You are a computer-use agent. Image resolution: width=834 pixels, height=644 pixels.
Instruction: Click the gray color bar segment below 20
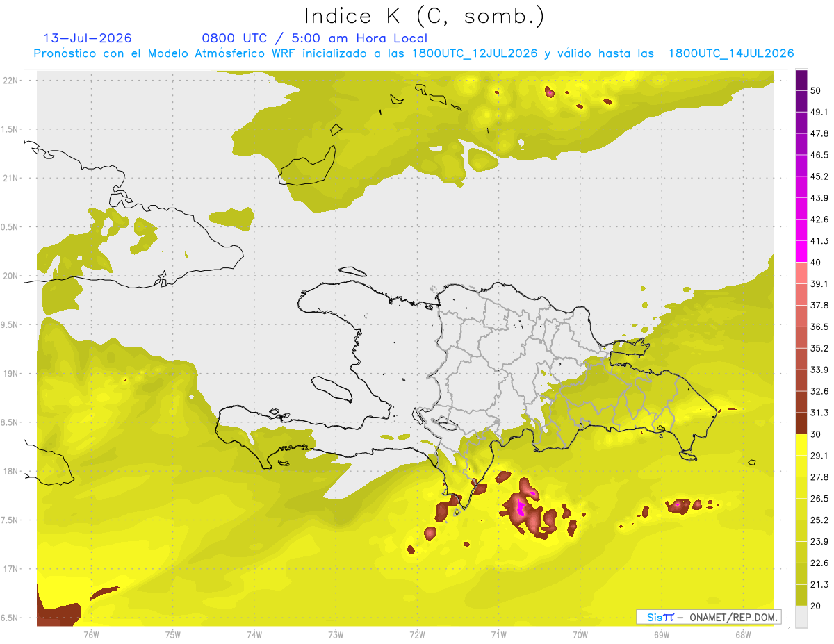click(801, 617)
